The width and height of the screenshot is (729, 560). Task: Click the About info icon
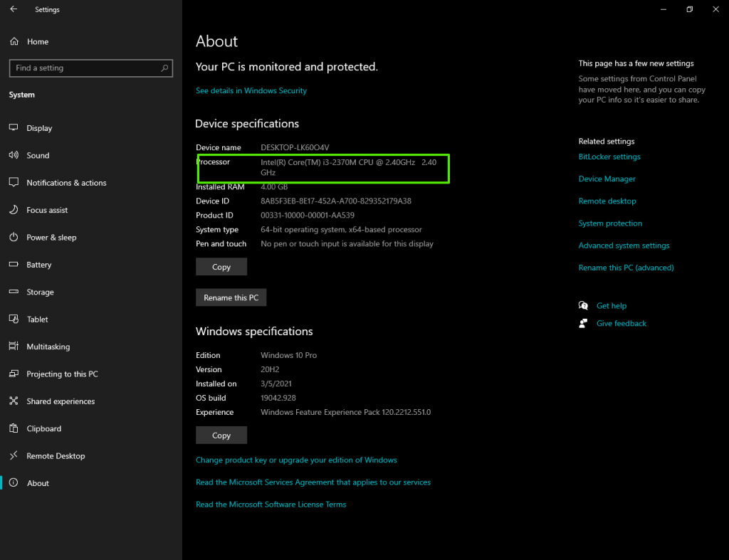[x=14, y=482]
